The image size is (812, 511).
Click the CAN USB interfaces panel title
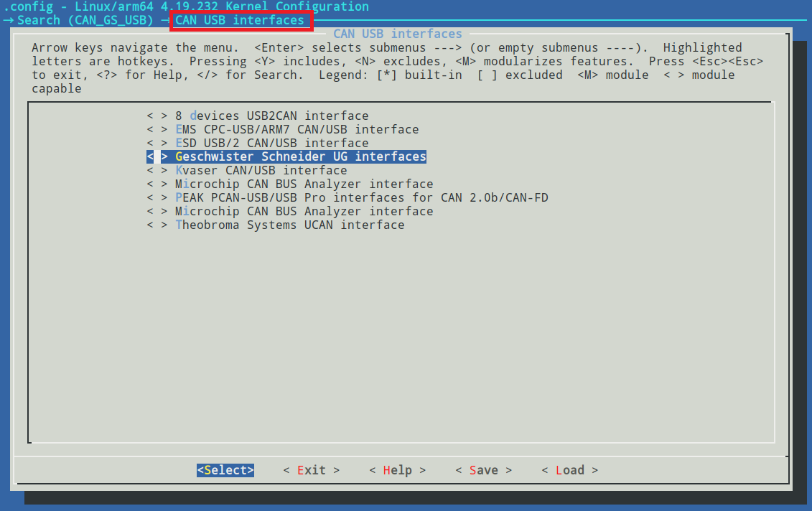click(x=397, y=34)
